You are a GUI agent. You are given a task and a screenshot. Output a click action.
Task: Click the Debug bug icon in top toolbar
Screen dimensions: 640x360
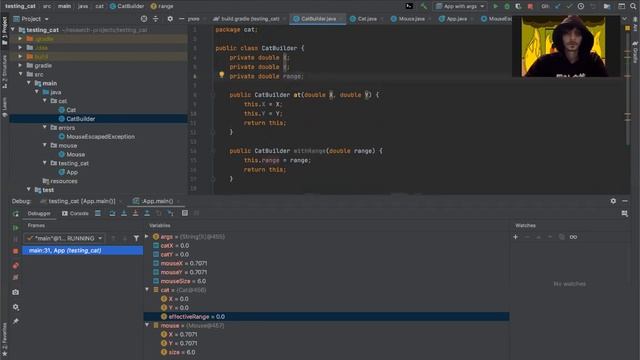[507, 6]
